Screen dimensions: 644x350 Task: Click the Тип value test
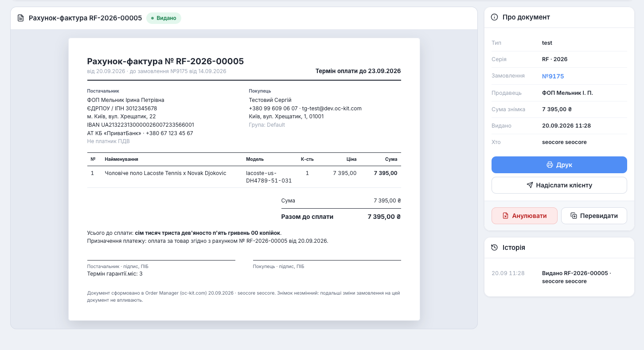[547, 43]
